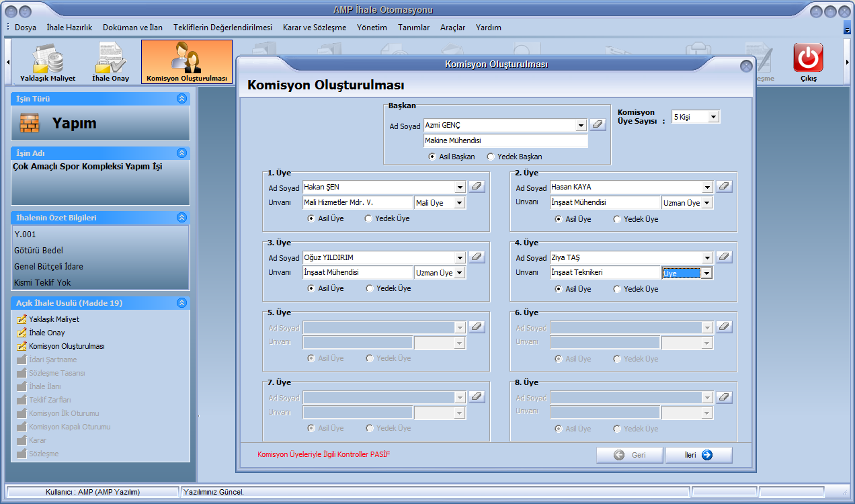Set 1. Üye as Yedek Üye

pos(369,218)
